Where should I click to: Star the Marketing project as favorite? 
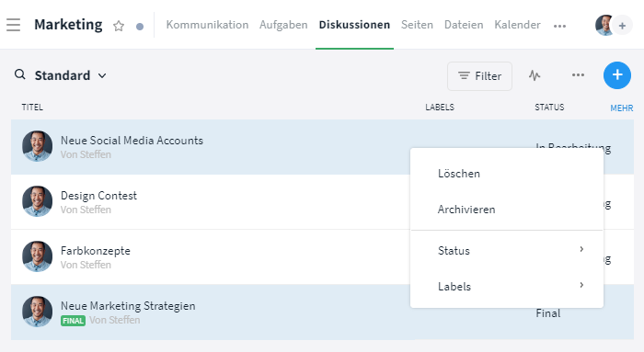[x=119, y=27]
